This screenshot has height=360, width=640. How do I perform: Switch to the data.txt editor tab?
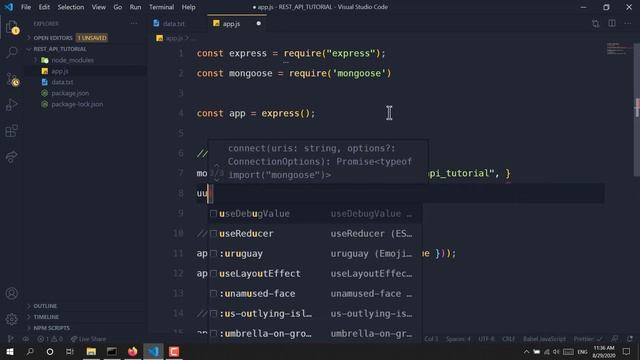click(173, 24)
